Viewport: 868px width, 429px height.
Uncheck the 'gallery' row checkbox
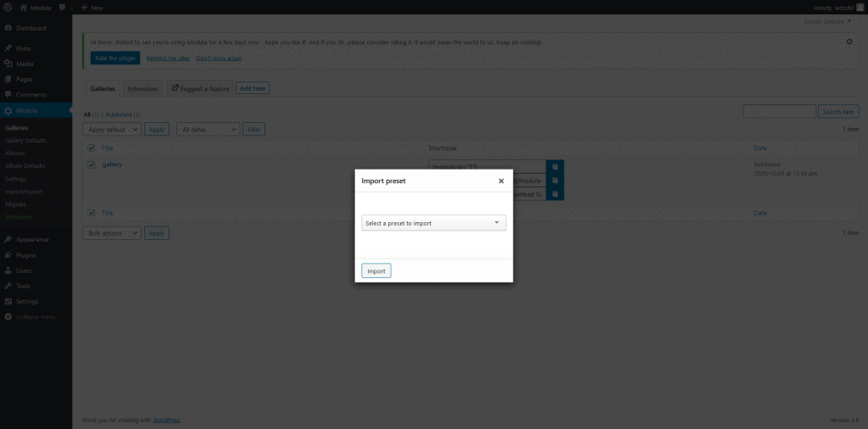(92, 164)
